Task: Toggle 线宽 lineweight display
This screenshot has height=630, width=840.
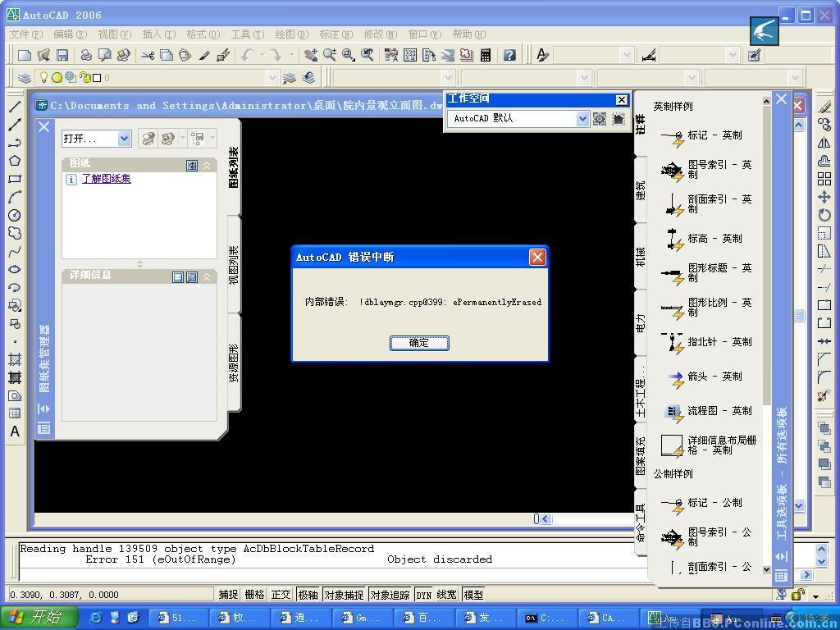Action: 447,595
